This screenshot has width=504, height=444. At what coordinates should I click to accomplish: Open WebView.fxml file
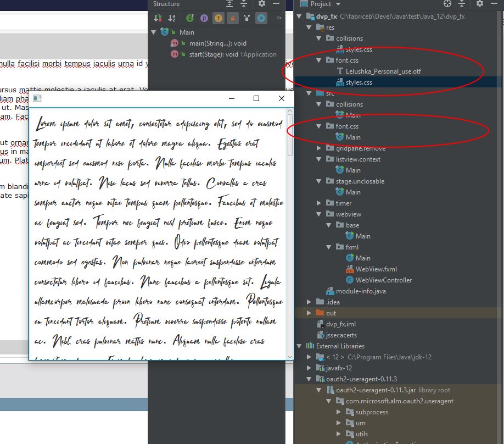tap(376, 269)
